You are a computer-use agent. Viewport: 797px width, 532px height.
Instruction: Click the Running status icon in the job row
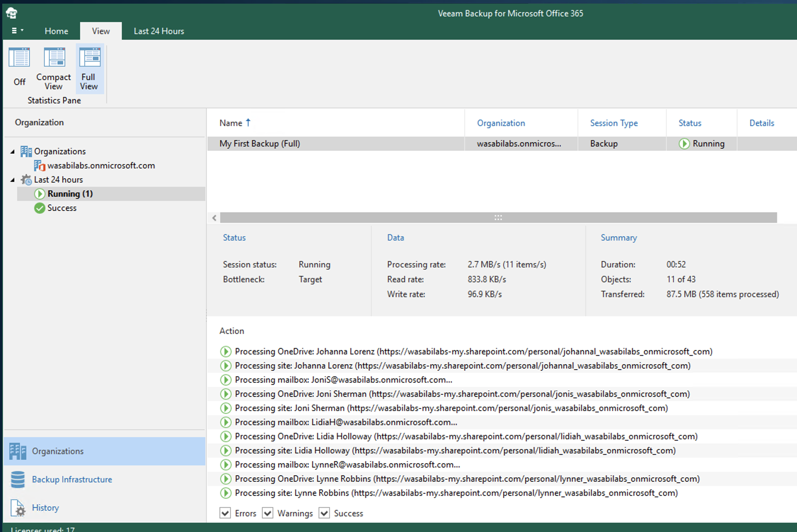click(684, 144)
